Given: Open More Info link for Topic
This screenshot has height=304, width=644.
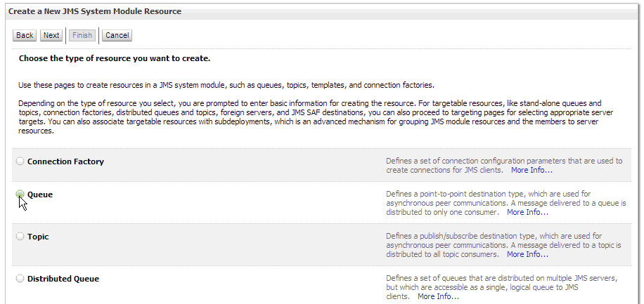Looking at the screenshot, I should coord(527,254).
